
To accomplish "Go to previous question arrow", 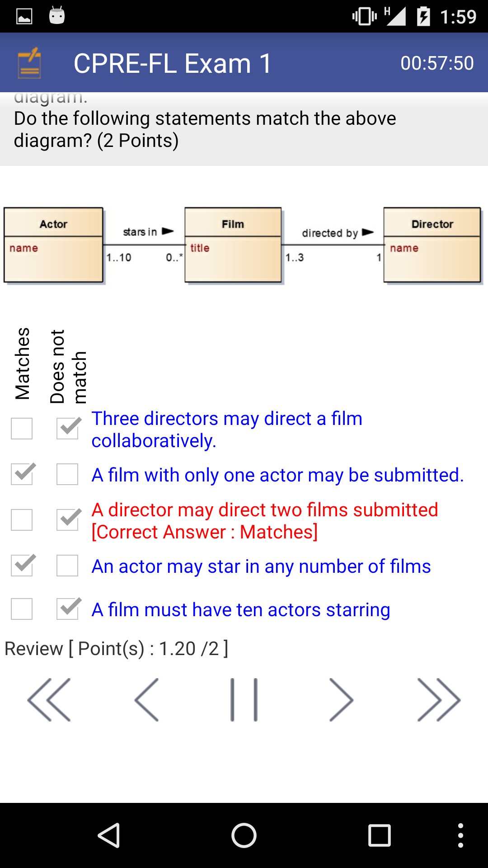I will tap(147, 699).
